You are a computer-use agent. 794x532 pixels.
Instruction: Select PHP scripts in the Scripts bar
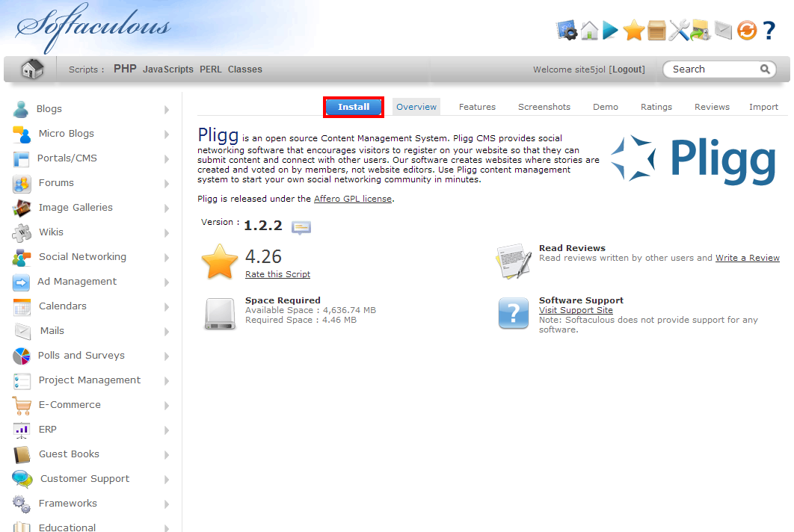(x=125, y=69)
